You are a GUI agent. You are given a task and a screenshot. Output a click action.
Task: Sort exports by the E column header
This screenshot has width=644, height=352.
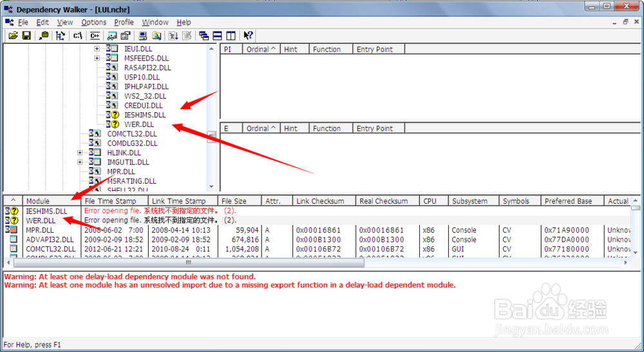tap(232, 128)
